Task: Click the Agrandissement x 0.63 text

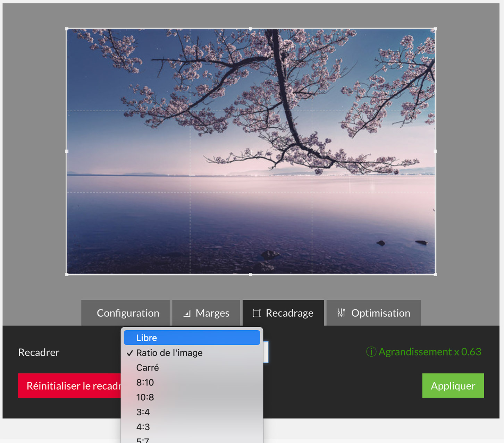Action: click(430, 352)
